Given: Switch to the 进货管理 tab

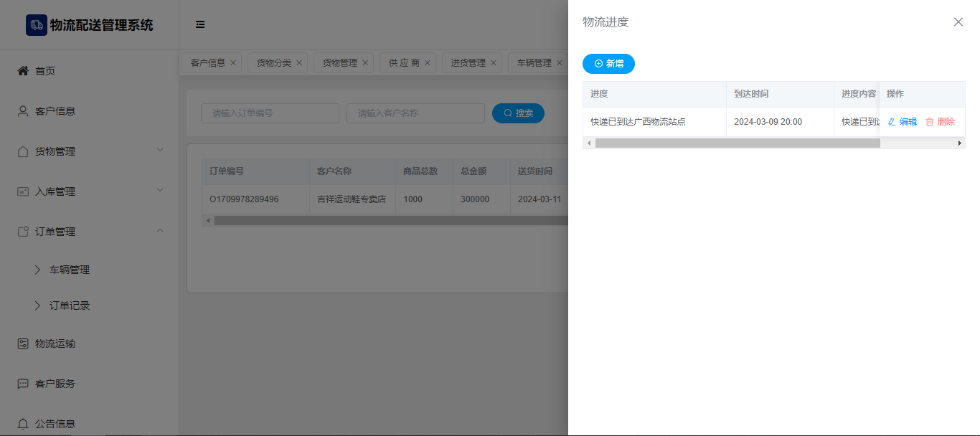Looking at the screenshot, I should click(x=468, y=63).
